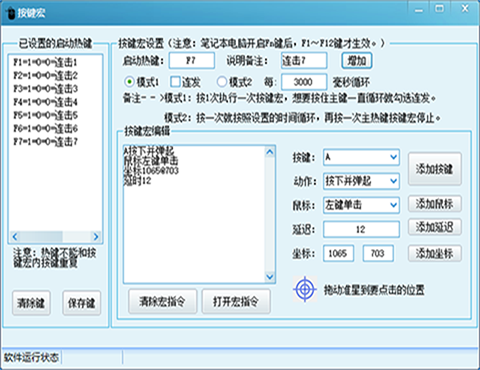The image size is (480, 370).
Task: Click the macro editor scroll up arrow
Action: tap(270, 152)
